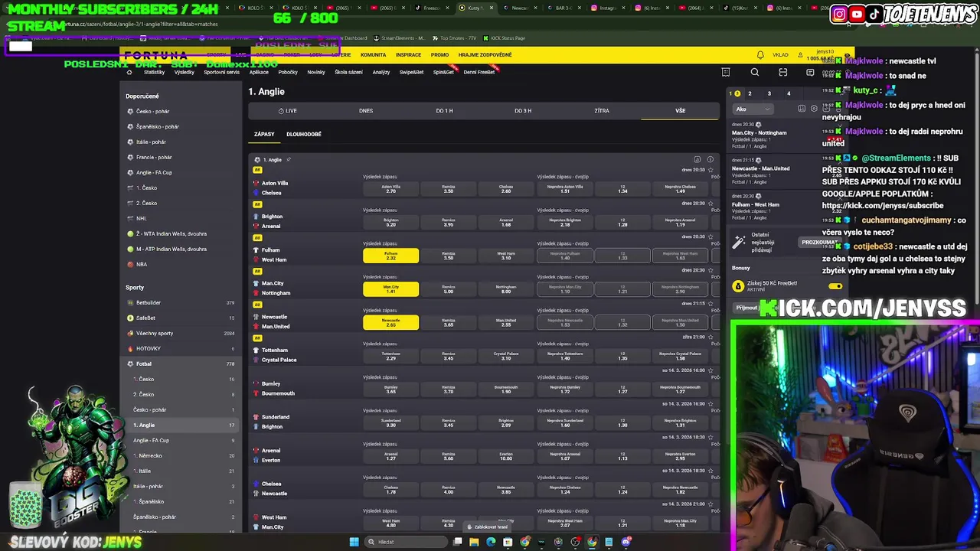The image size is (980, 551).
Task: Deselect Man.City 1.41 odds
Action: pos(390,289)
